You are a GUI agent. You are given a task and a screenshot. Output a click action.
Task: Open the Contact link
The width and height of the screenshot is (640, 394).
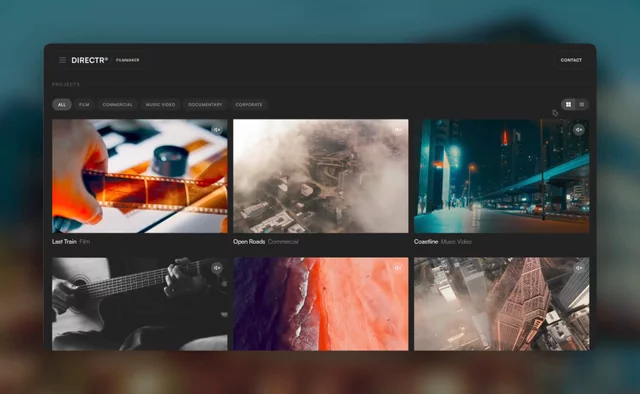(x=571, y=60)
